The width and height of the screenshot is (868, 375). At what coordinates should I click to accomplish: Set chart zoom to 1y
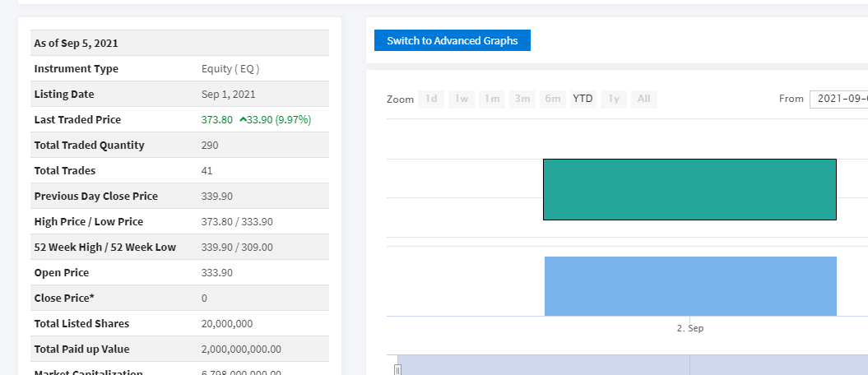[613, 99]
